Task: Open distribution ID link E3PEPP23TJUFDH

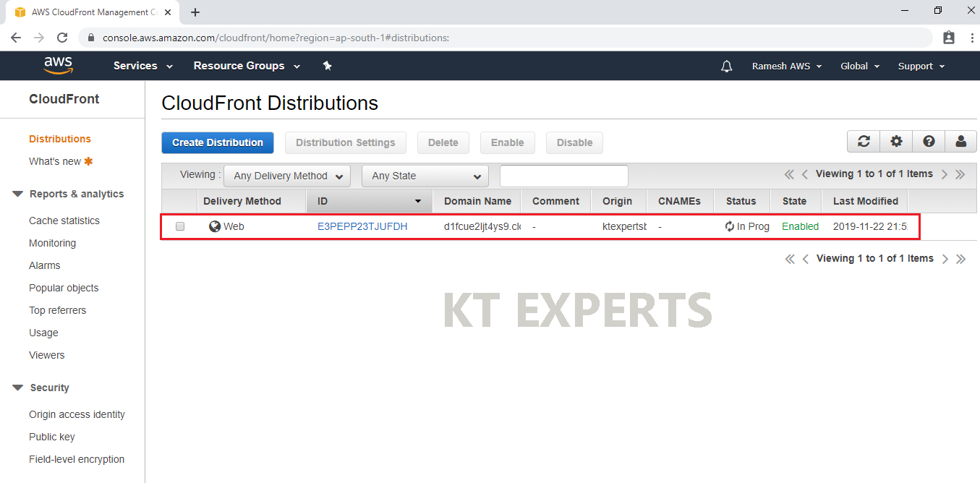Action: click(x=362, y=226)
